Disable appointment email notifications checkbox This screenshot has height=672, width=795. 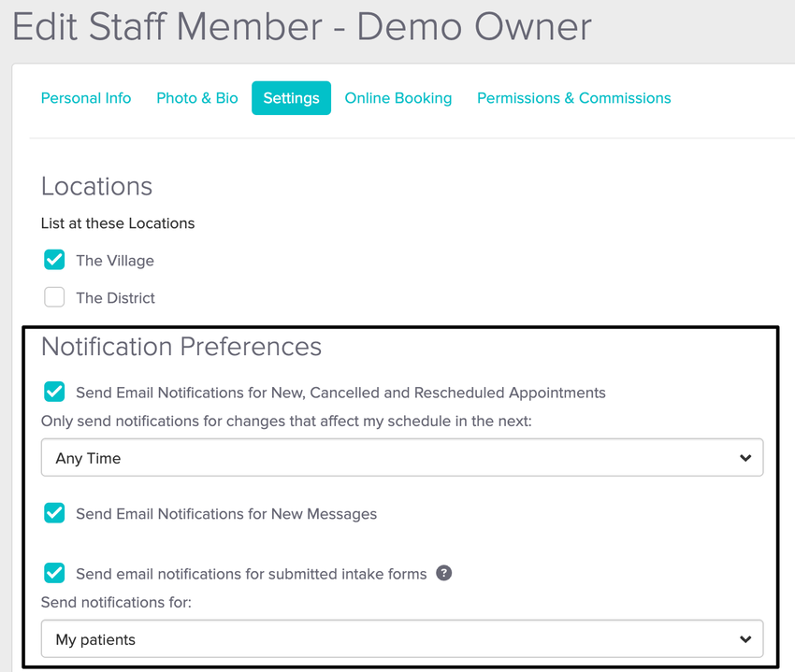pos(54,392)
